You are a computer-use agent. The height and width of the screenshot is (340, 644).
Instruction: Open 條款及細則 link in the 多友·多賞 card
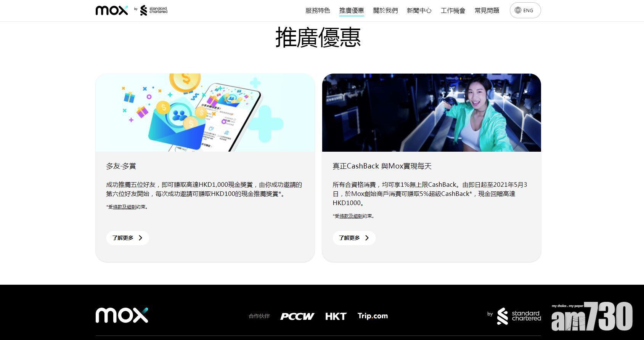[x=124, y=207]
